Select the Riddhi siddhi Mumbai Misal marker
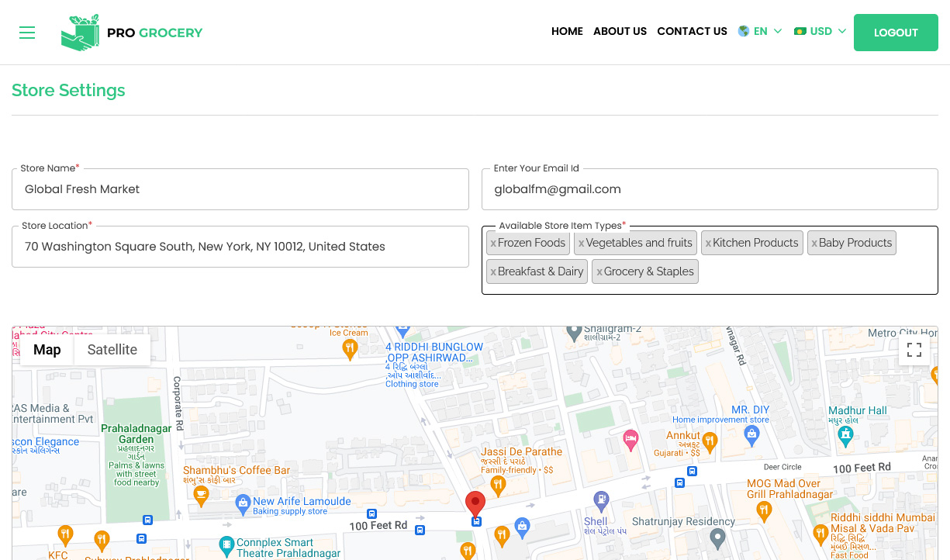 click(x=820, y=534)
